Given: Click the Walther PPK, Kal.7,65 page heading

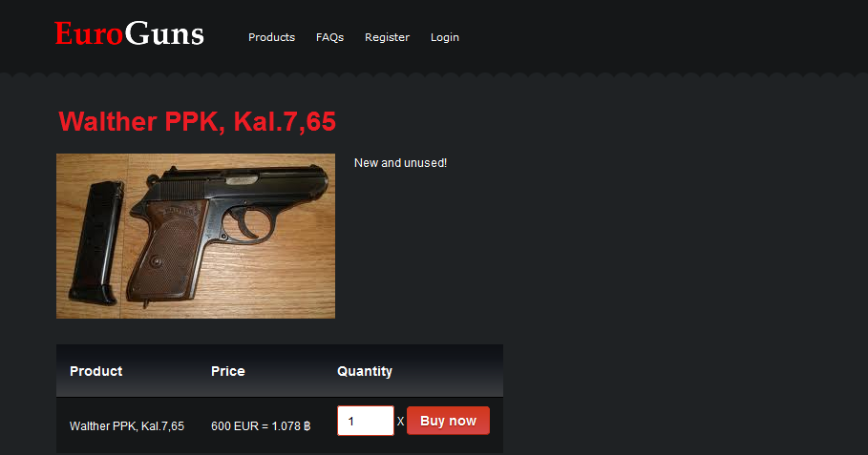Looking at the screenshot, I should [197, 122].
